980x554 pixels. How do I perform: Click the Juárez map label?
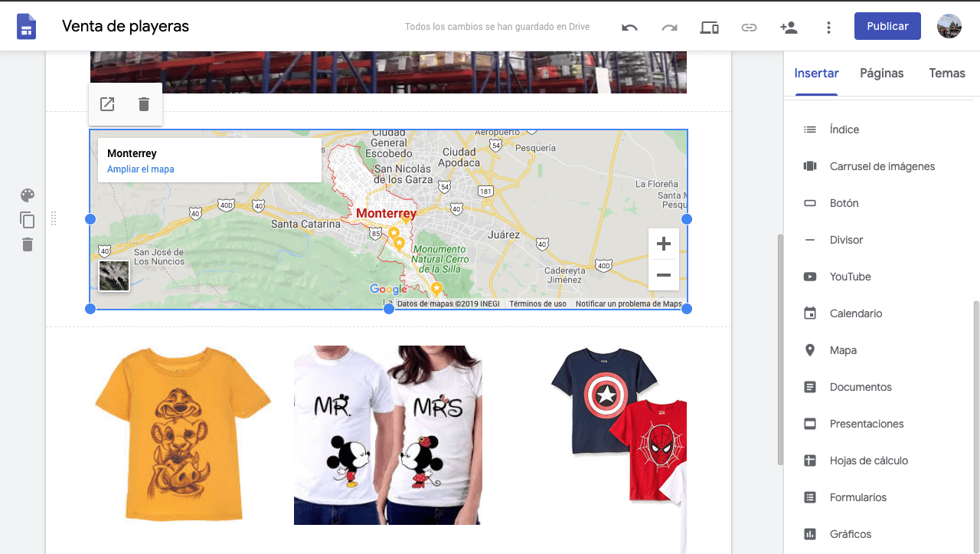504,234
